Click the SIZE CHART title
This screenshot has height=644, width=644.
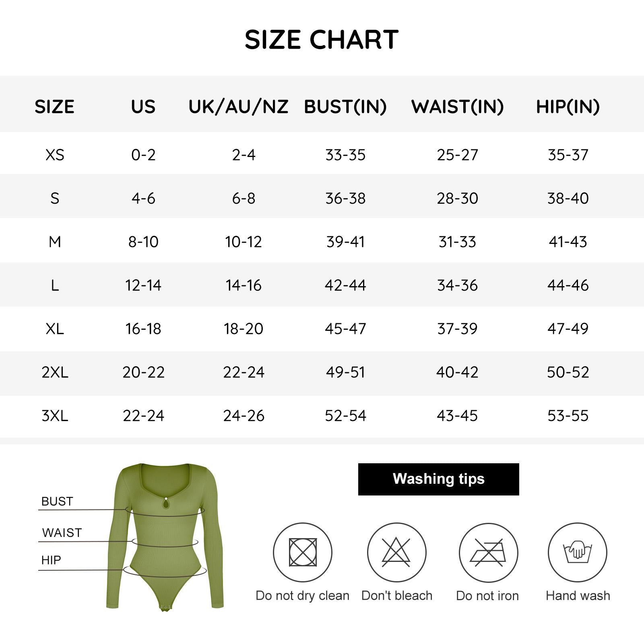(322, 40)
